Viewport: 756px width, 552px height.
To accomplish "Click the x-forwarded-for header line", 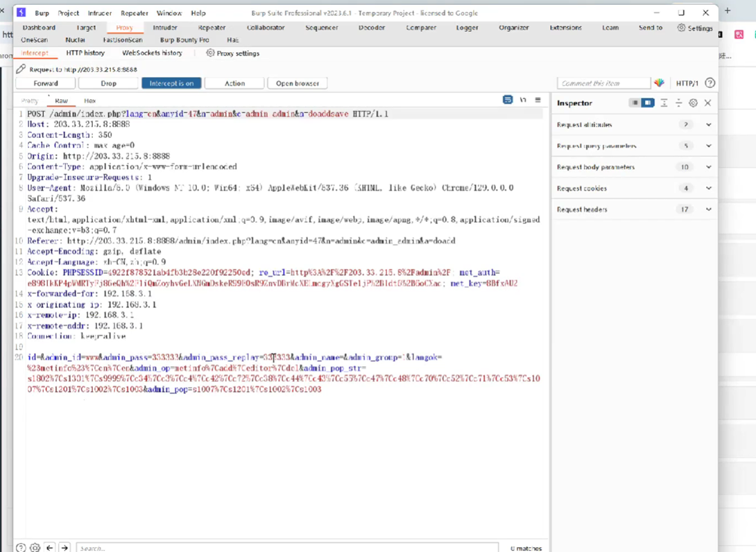I will (x=89, y=293).
